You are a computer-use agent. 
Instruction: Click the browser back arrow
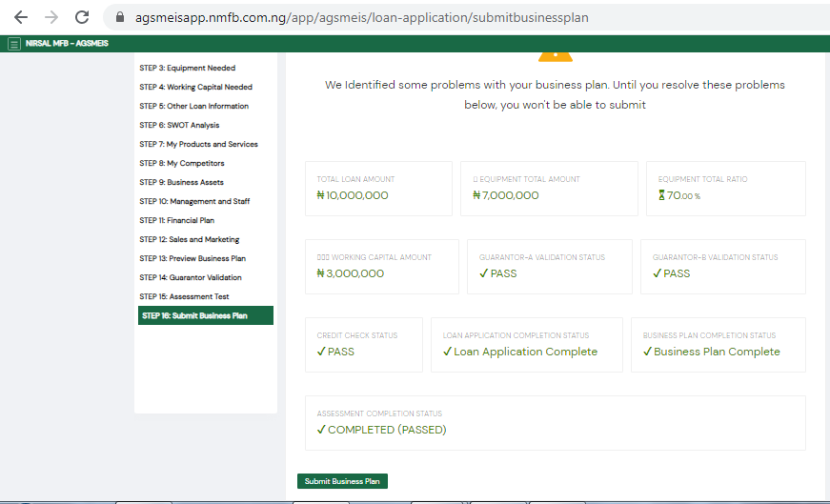coord(21,17)
